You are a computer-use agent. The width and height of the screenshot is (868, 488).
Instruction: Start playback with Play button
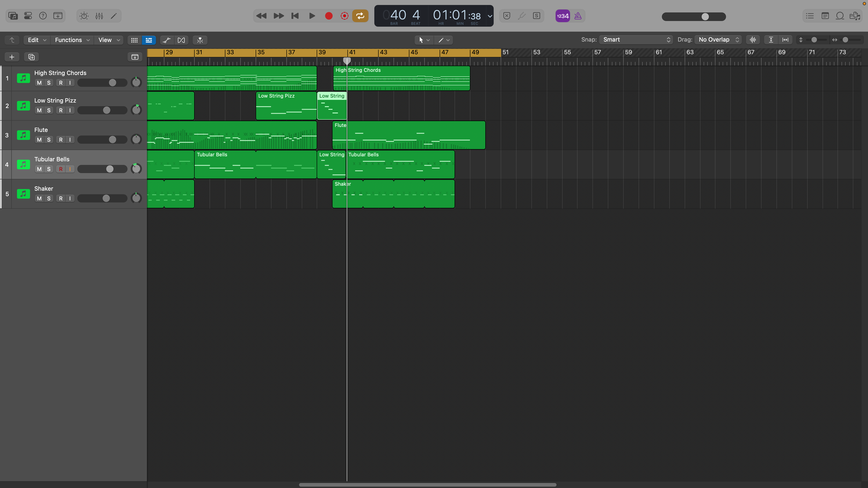[x=312, y=16]
